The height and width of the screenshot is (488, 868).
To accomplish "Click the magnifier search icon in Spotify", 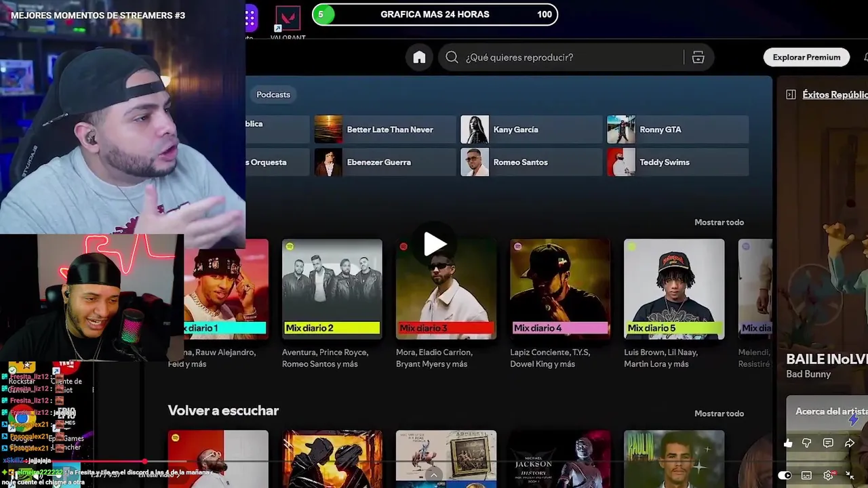I will pos(452,58).
